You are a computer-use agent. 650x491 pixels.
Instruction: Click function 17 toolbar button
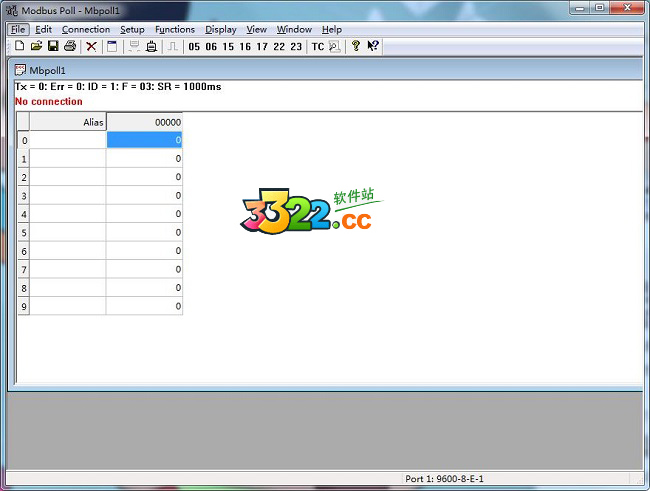pos(262,46)
